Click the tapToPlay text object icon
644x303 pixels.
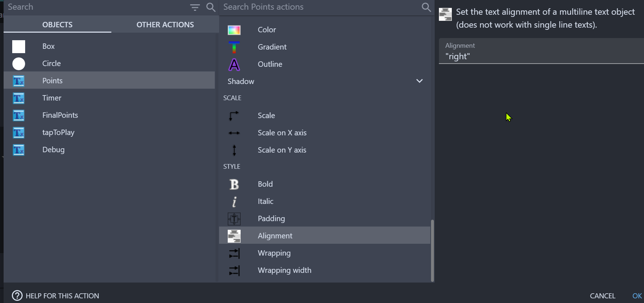[19, 132]
